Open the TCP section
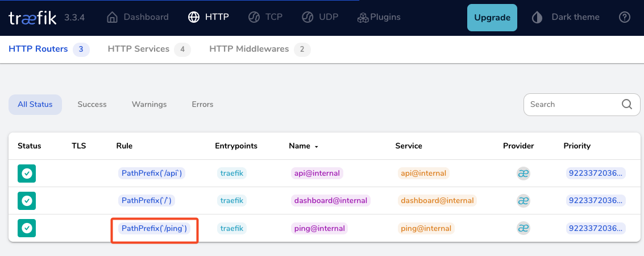Screen dimensions: 644x256 (x=274, y=17)
